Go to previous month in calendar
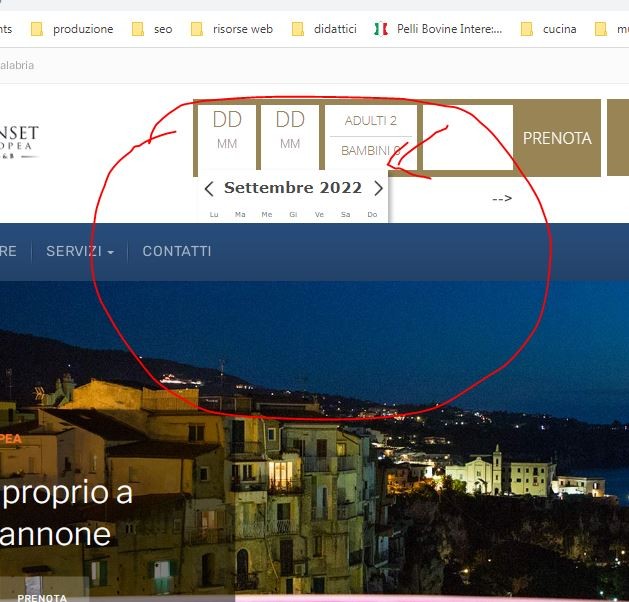629x602 pixels. coord(209,188)
